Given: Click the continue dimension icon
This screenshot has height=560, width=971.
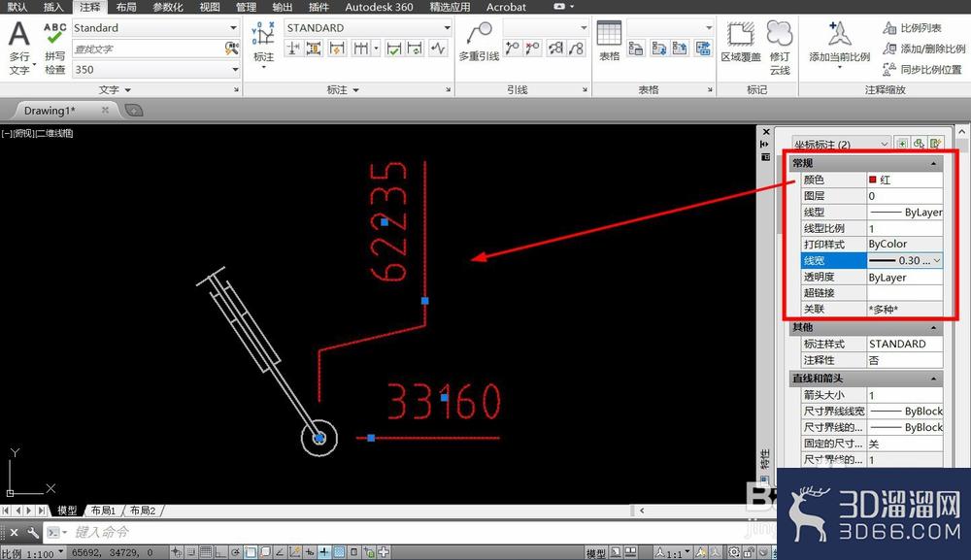Looking at the screenshot, I should [x=360, y=49].
